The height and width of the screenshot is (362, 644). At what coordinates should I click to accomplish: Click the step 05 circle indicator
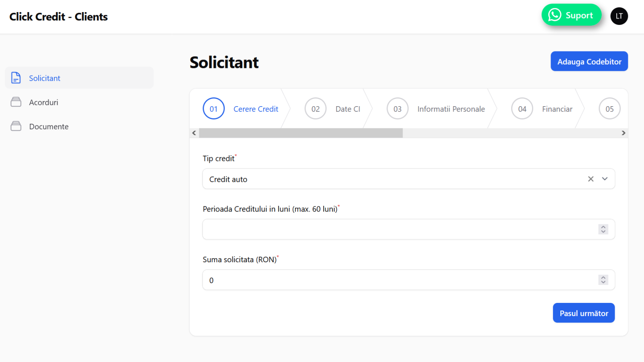[x=609, y=109]
